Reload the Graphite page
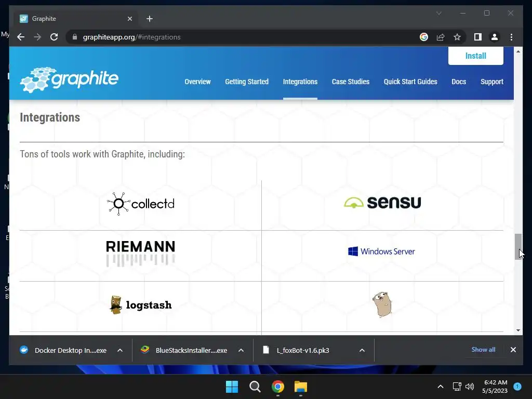The image size is (532, 399). click(x=54, y=37)
